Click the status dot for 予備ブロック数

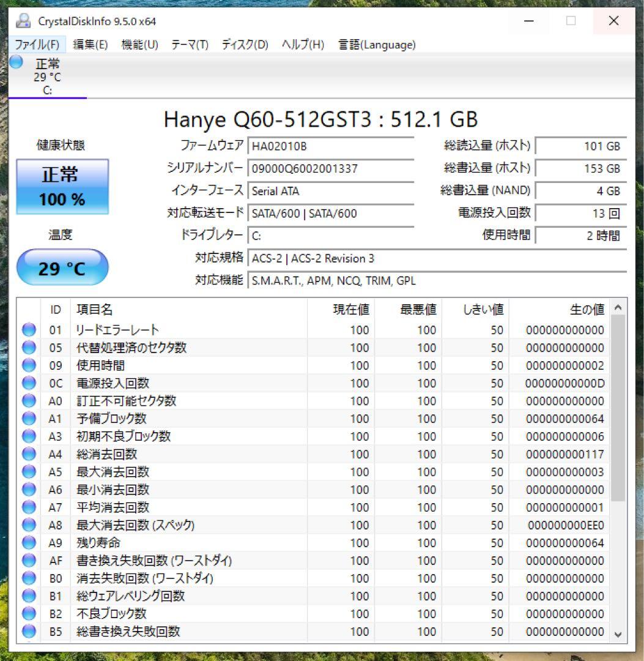(x=28, y=419)
